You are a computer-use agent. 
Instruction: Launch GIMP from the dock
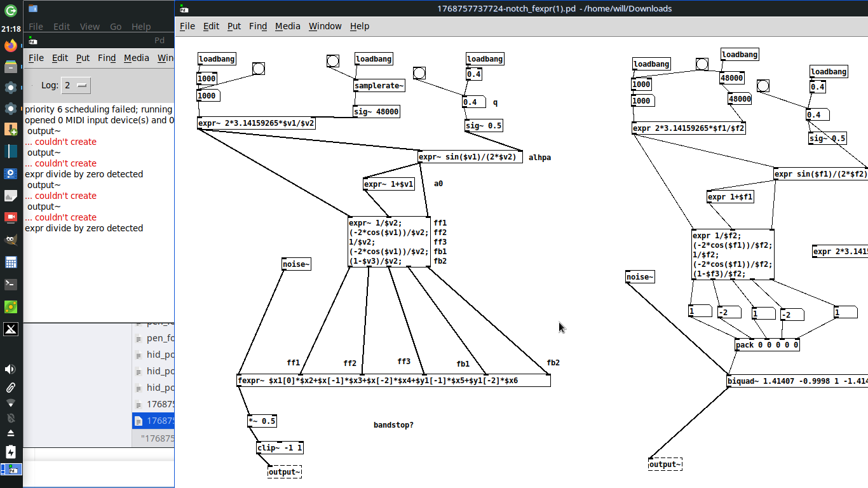[11, 240]
